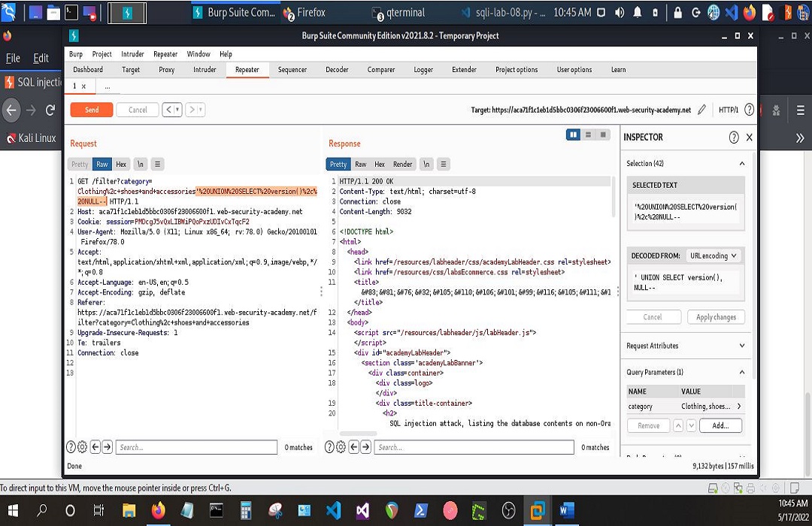This screenshot has width=812, height=526.
Task: Toggle HTTP/1 protocol selector
Action: pyautogui.click(x=728, y=110)
